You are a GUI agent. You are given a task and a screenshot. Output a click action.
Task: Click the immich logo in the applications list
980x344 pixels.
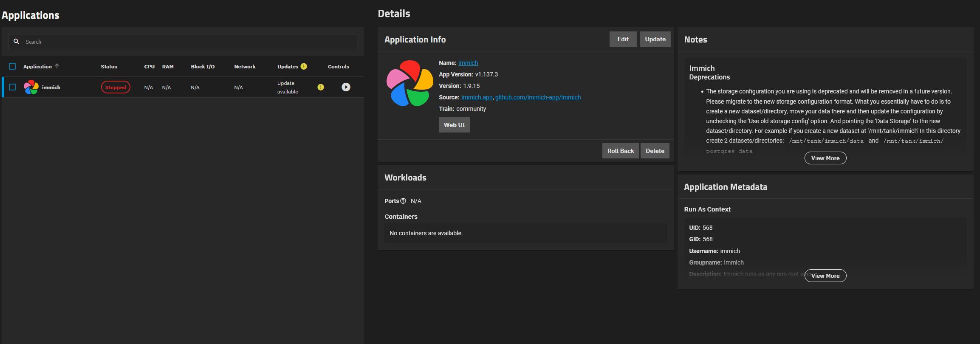pyautogui.click(x=31, y=87)
